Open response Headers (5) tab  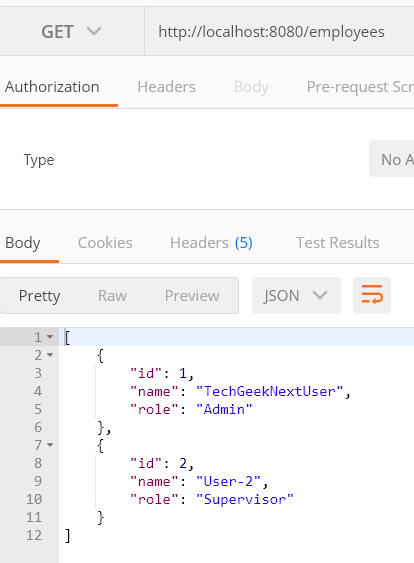(x=211, y=243)
